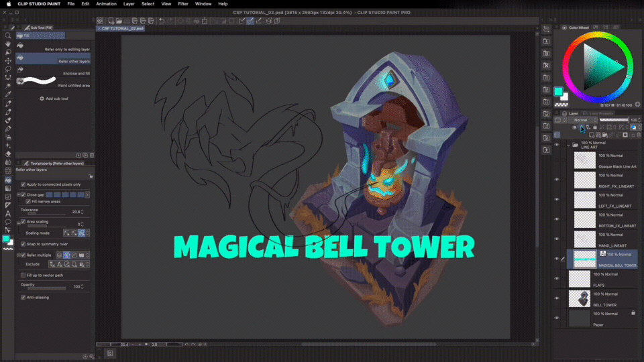Image resolution: width=644 pixels, height=362 pixels.
Task: Collapse Area scaling sub-options
Action: [x=19, y=222]
